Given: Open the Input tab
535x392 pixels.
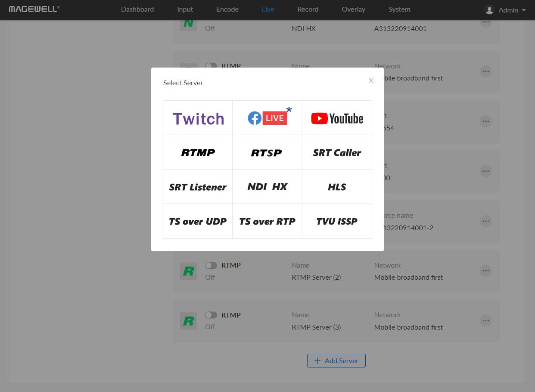Looking at the screenshot, I should 185,9.
